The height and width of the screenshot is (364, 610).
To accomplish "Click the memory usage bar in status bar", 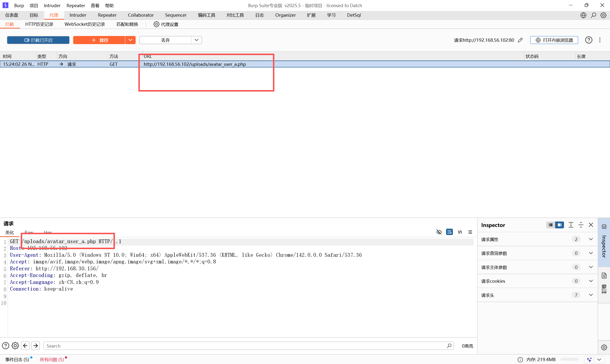I will tap(569, 359).
